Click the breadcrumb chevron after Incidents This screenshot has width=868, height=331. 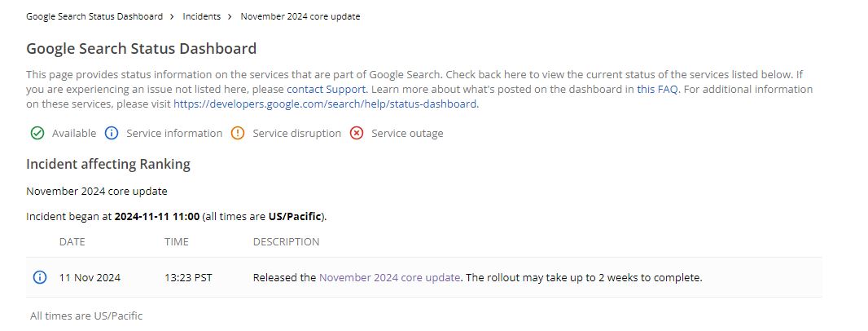tap(230, 16)
